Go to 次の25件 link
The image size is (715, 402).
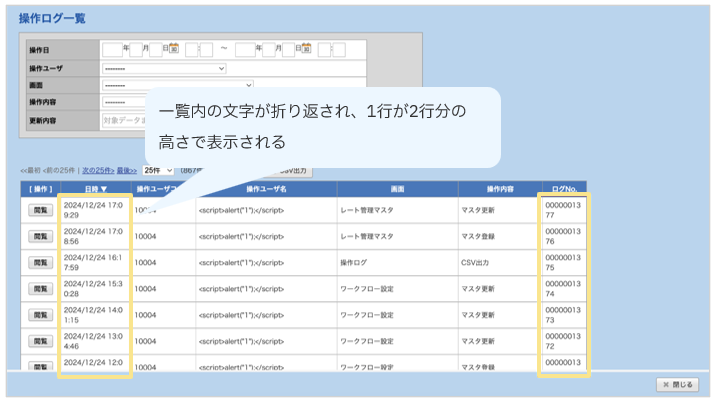(x=97, y=171)
